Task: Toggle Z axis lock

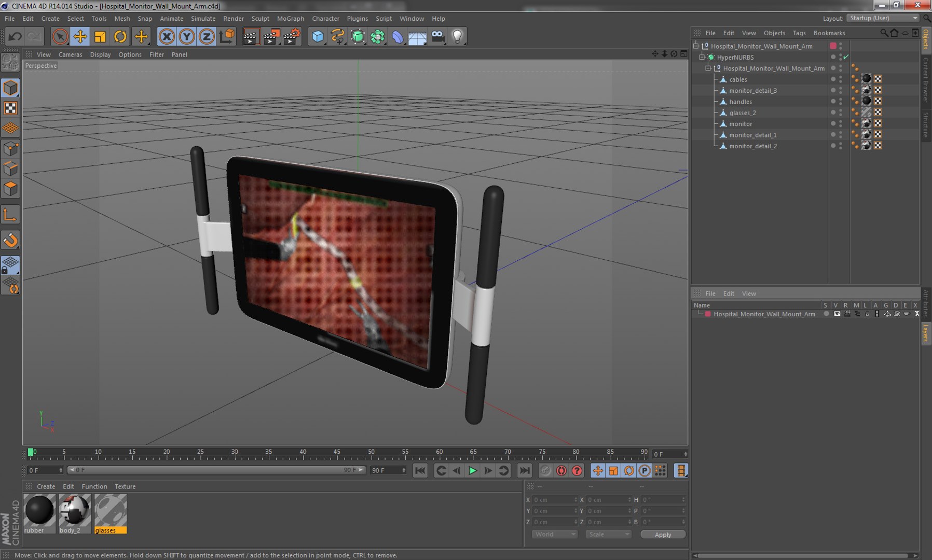Action: [x=207, y=36]
